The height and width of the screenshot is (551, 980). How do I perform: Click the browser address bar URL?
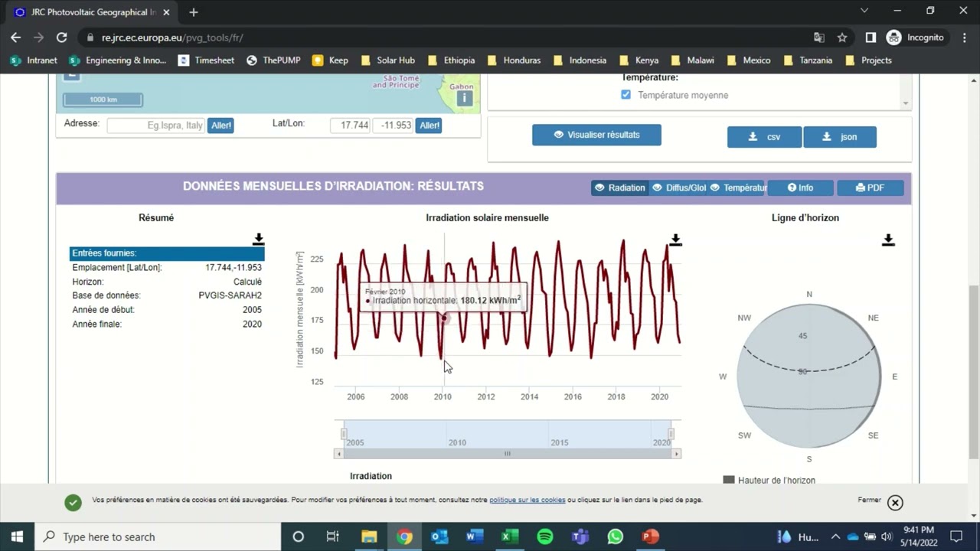(172, 37)
